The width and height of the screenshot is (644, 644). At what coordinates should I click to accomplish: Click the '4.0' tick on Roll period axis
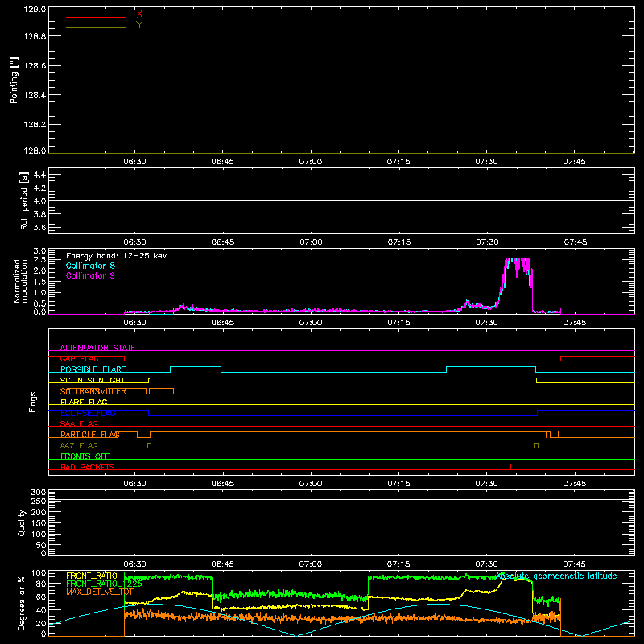pyautogui.click(x=39, y=201)
